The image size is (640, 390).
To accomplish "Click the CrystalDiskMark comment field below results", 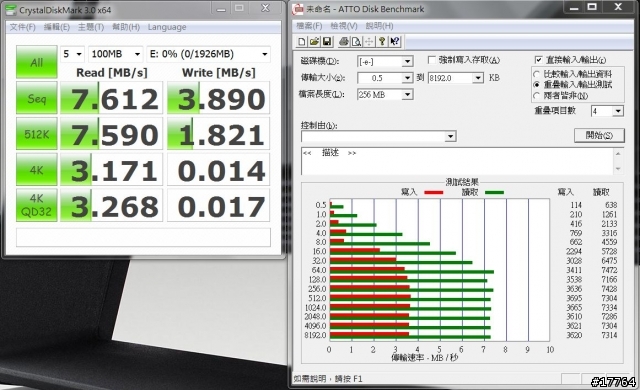I will click(x=143, y=237).
